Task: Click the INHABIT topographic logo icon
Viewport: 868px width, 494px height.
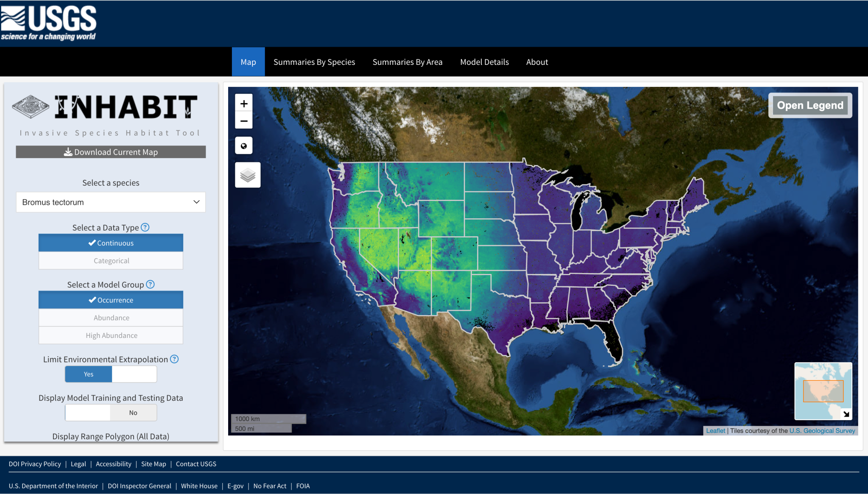Action: pos(31,107)
